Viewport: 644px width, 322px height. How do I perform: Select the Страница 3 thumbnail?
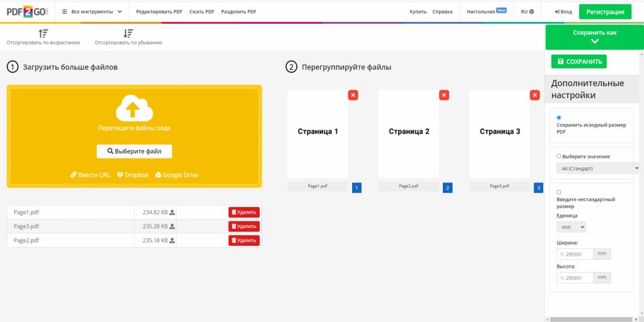point(499,134)
